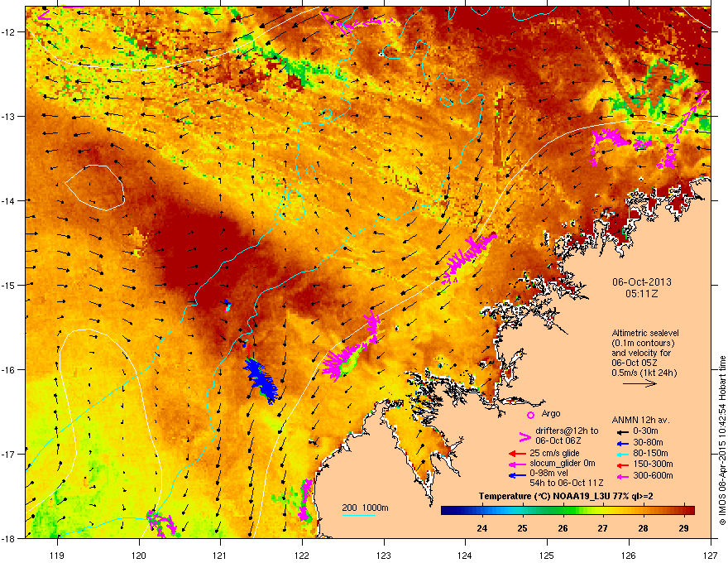The image size is (728, 563).
Task: Click the longitude axis label '127'
Action: [x=711, y=555]
